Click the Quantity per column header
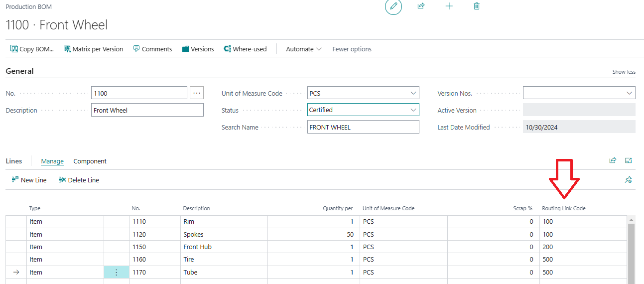The width and height of the screenshot is (644, 284). click(x=338, y=208)
